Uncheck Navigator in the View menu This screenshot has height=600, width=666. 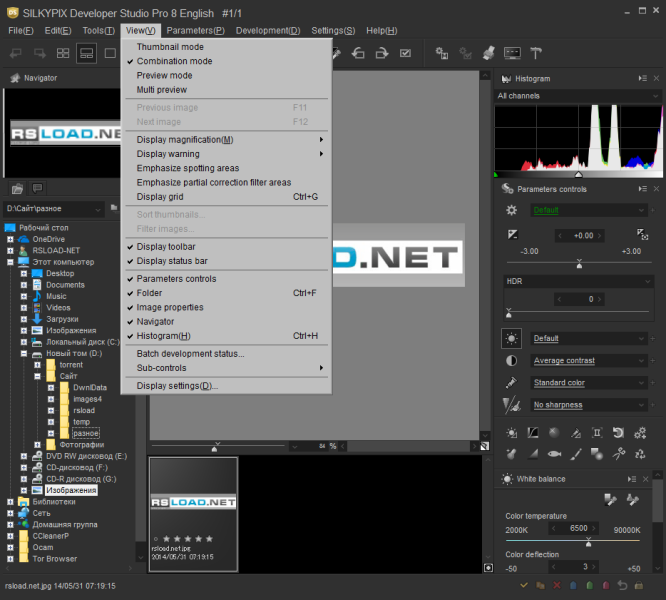[155, 321]
